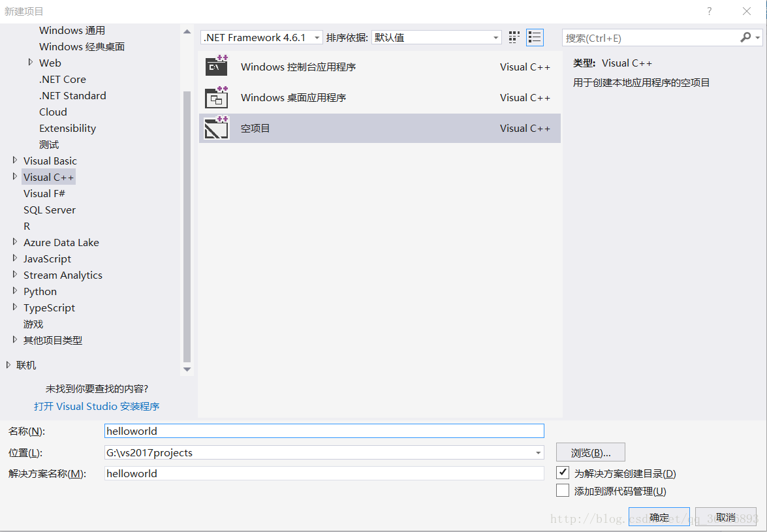Expand the Stream Analytics node
Screen dimensions: 767x532
point(15,275)
